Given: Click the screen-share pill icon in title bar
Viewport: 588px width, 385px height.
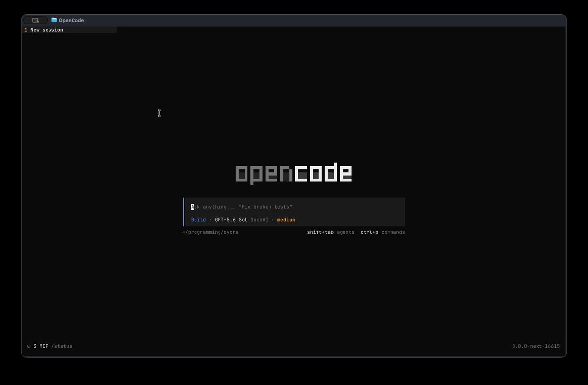Looking at the screenshot, I should tap(35, 20).
